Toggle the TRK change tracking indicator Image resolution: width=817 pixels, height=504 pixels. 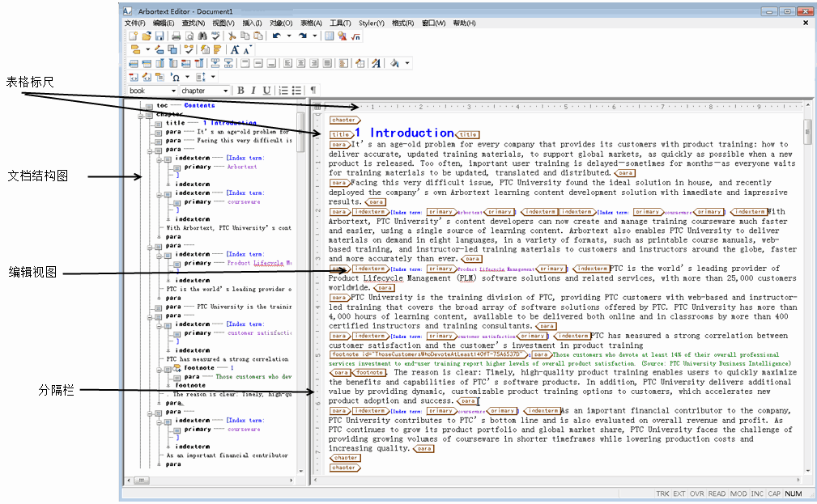(x=663, y=493)
